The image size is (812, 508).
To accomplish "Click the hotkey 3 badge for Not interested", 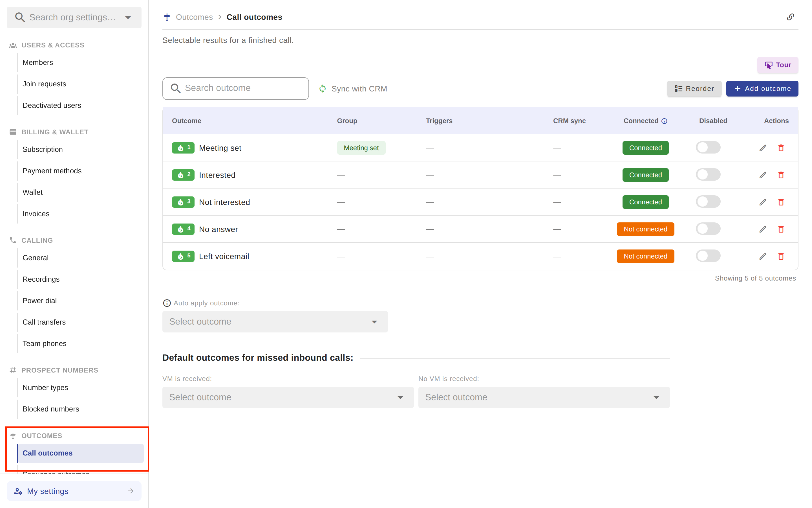I will click(183, 202).
